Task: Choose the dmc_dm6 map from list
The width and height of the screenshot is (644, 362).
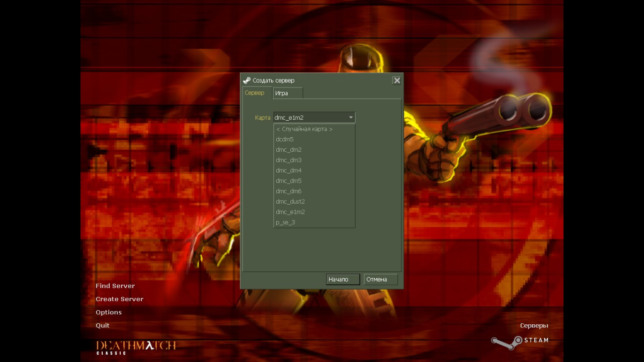Action: [x=314, y=191]
